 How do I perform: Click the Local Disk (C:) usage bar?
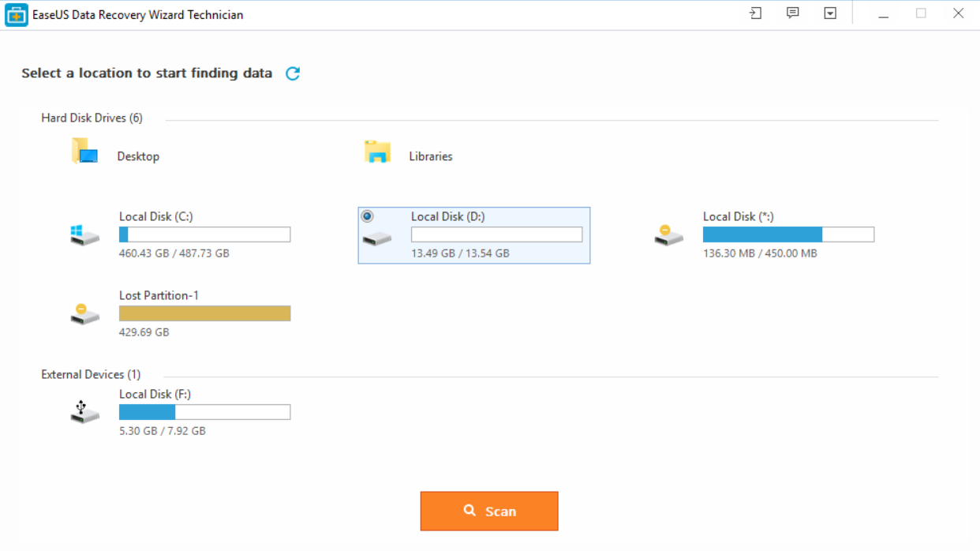point(204,234)
